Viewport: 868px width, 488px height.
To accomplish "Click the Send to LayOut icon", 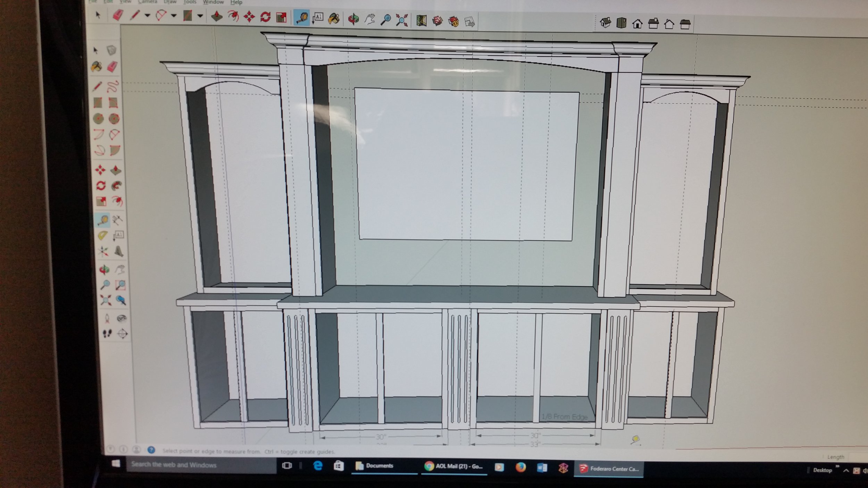I will pos(469,22).
